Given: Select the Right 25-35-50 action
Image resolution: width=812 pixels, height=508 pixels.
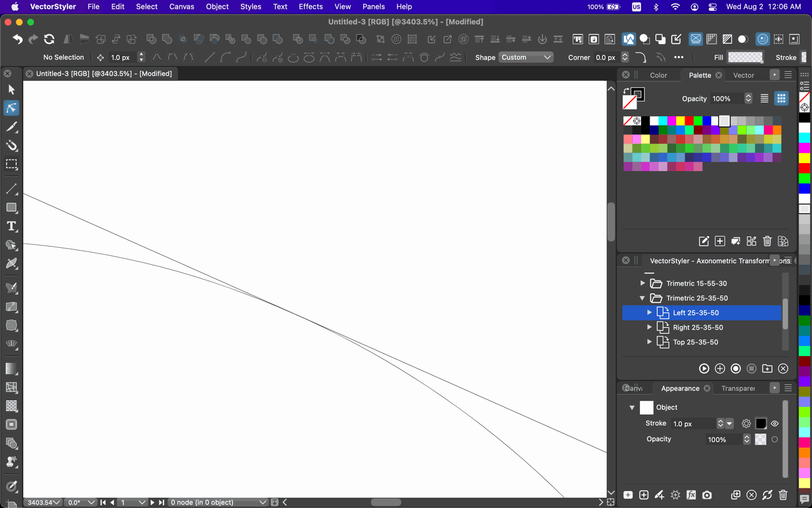Looking at the screenshot, I should (x=698, y=327).
